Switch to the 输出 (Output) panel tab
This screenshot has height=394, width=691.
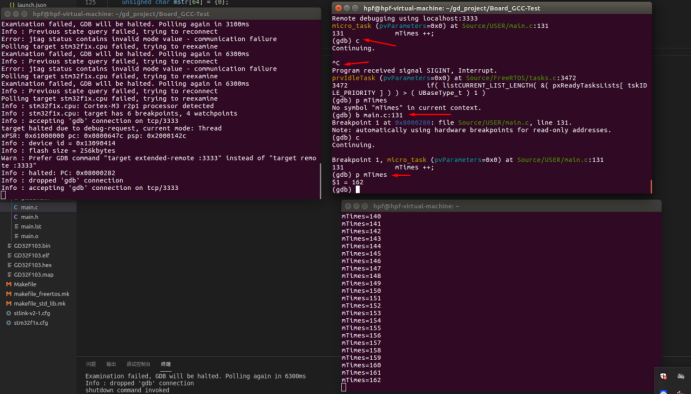(111, 364)
